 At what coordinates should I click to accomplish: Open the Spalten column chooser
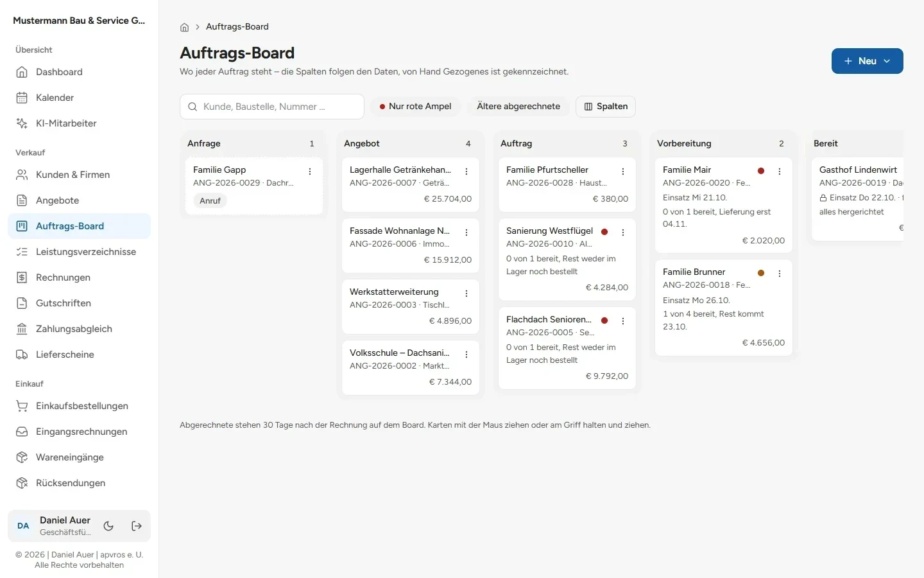[x=606, y=107]
